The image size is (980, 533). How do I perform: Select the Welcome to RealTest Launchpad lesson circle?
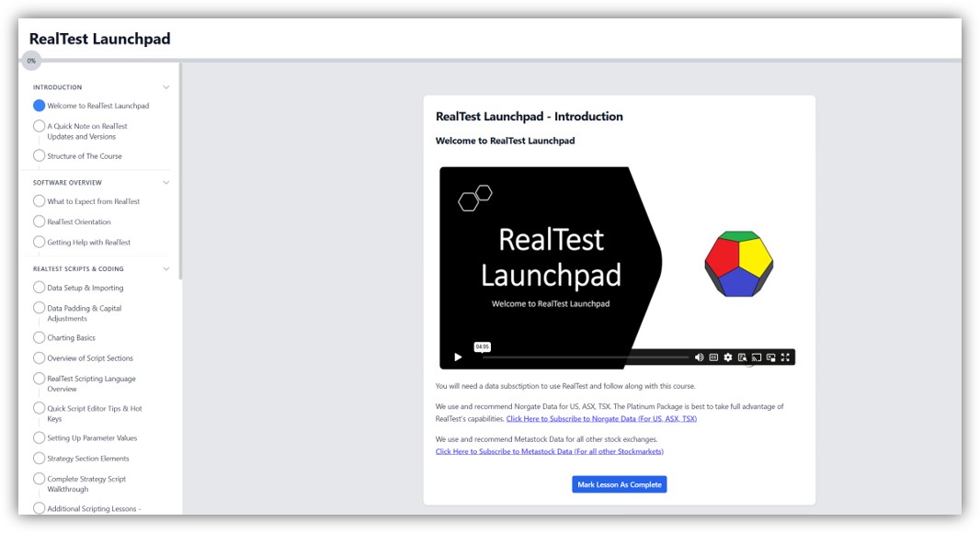(x=39, y=106)
